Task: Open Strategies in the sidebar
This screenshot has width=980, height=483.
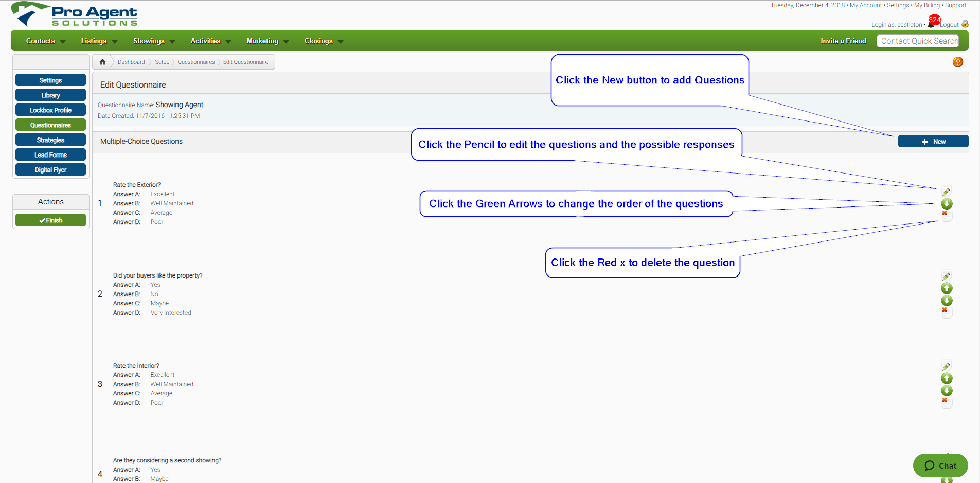Action: pos(50,140)
